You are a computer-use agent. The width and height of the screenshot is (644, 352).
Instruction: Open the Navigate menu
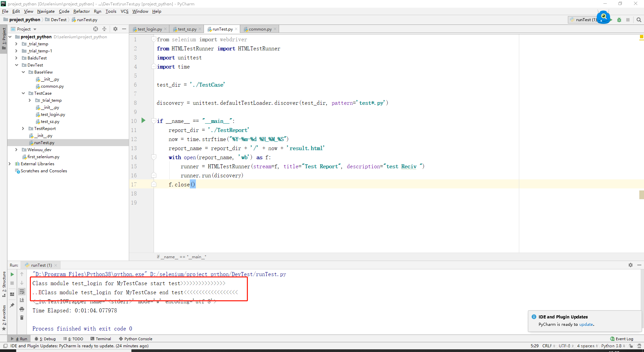click(x=46, y=11)
